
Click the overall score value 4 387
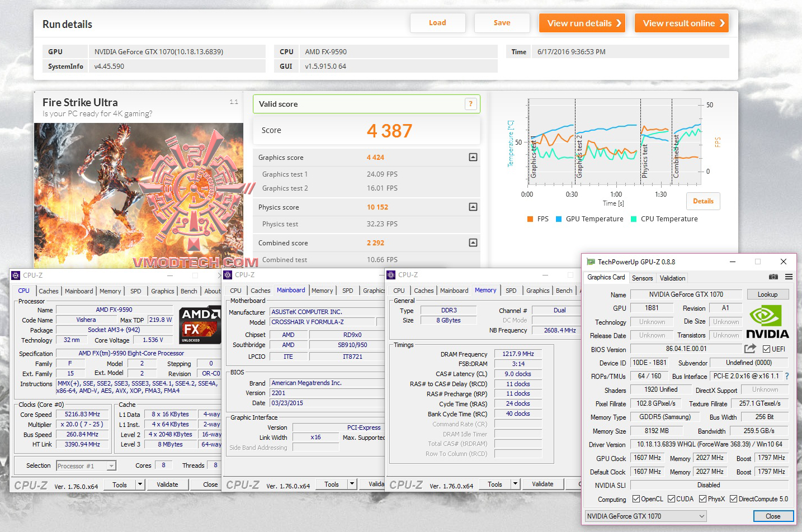pyautogui.click(x=389, y=131)
